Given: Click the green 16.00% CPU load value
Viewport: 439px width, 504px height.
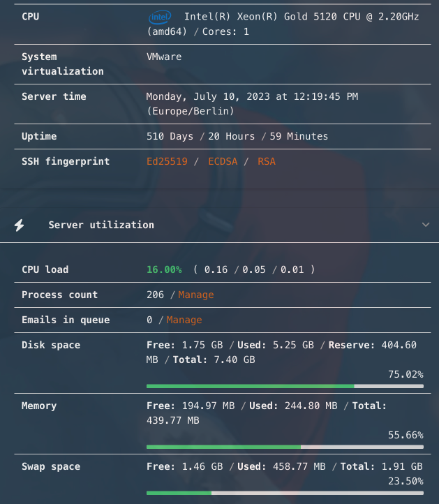Looking at the screenshot, I should [164, 269].
